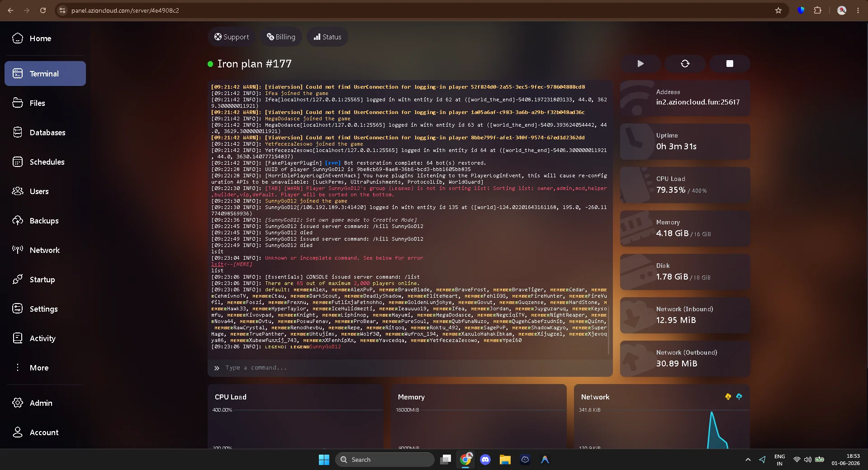The height and width of the screenshot is (470, 868).
Task: Click the CPU Load 79.35% value
Action: click(x=671, y=190)
